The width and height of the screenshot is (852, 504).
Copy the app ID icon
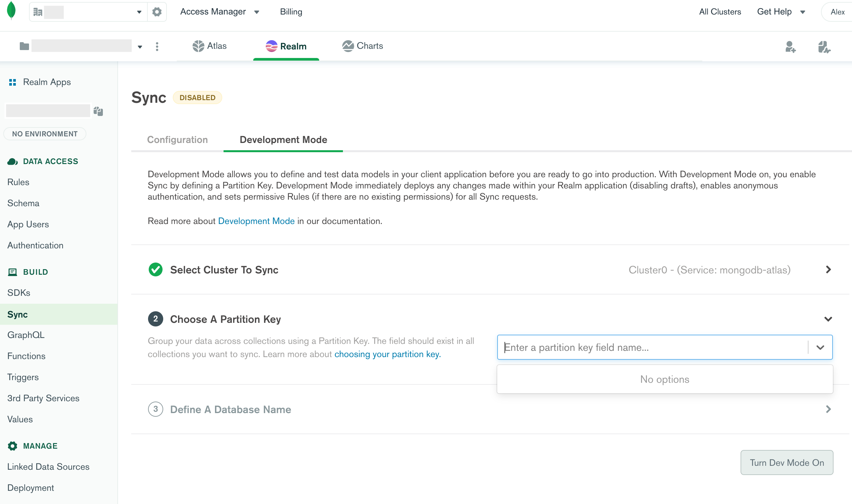pyautogui.click(x=98, y=111)
